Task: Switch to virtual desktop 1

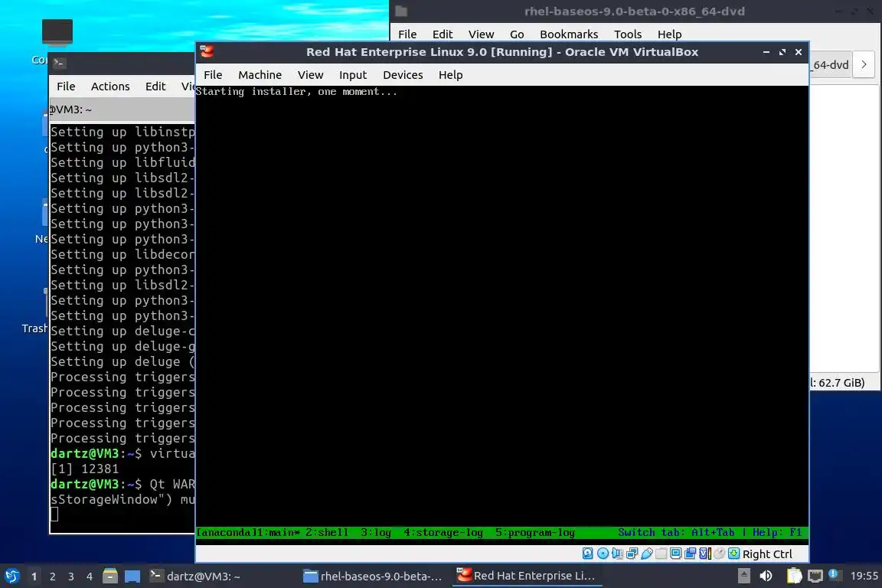Action: [34, 577]
